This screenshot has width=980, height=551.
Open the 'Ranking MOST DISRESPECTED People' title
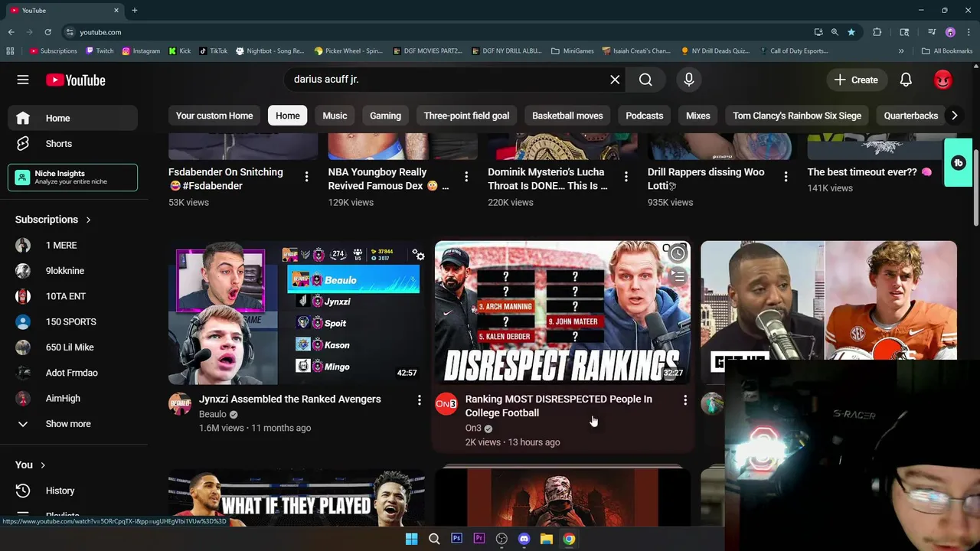click(x=559, y=406)
